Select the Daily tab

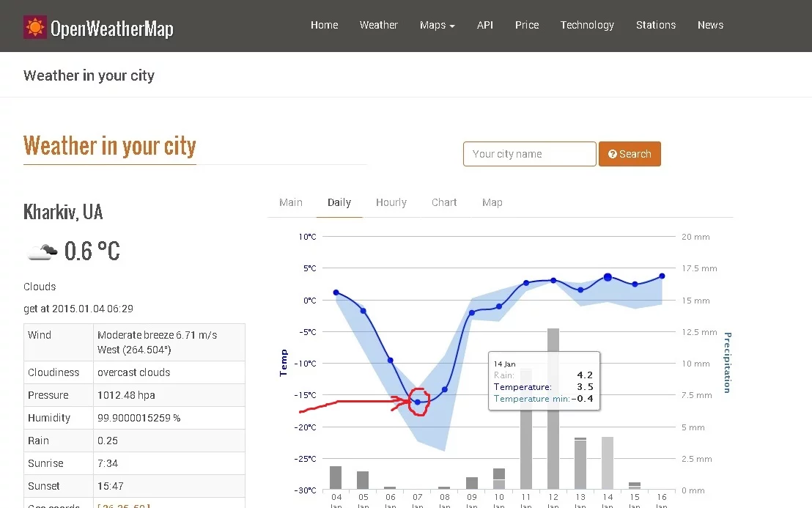(x=339, y=202)
